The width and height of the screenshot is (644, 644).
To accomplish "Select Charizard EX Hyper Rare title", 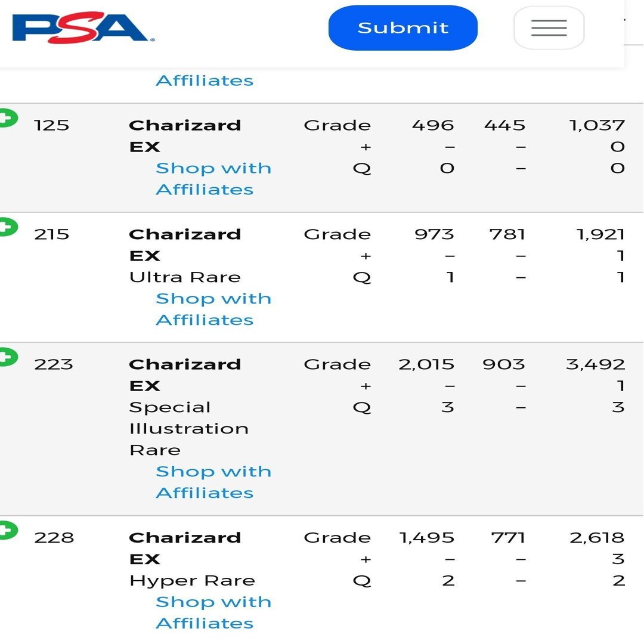I will (x=192, y=559).
